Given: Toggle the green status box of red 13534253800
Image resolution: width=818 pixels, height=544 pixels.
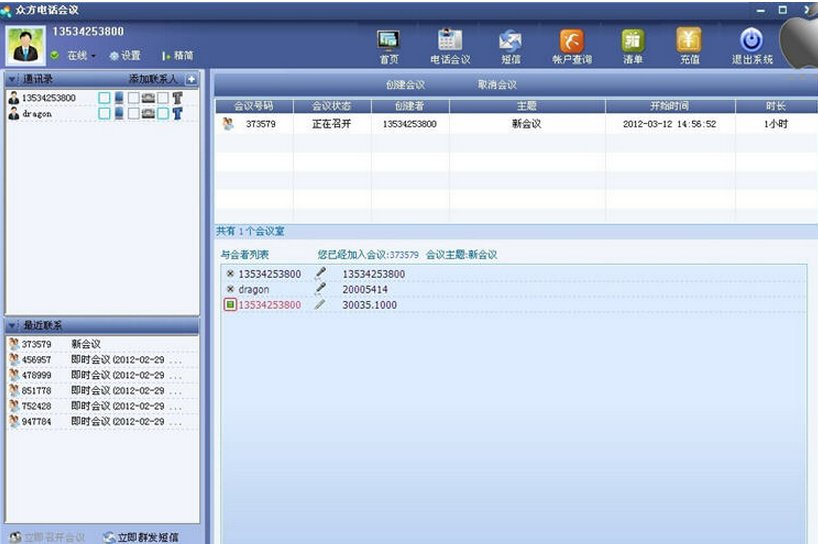Looking at the screenshot, I should tap(230, 305).
